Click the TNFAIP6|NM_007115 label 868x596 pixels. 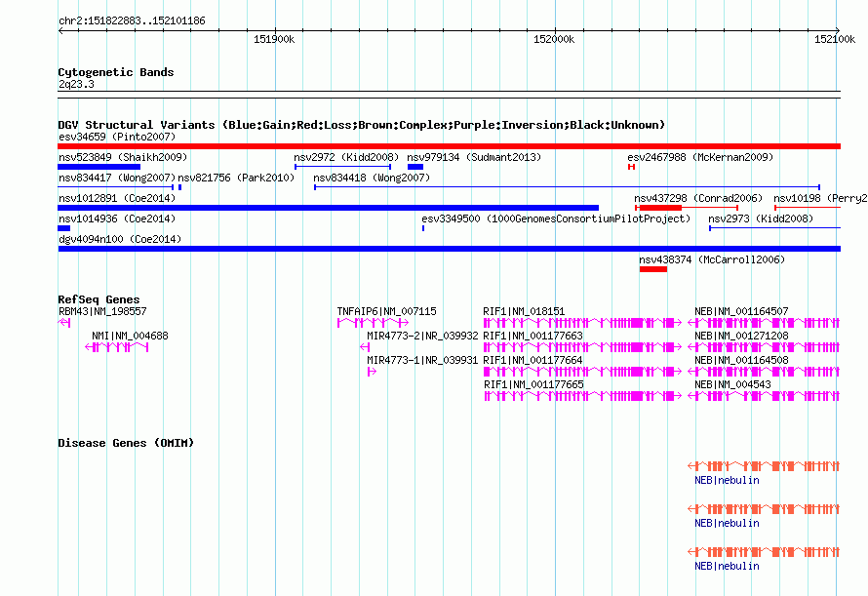(386, 311)
